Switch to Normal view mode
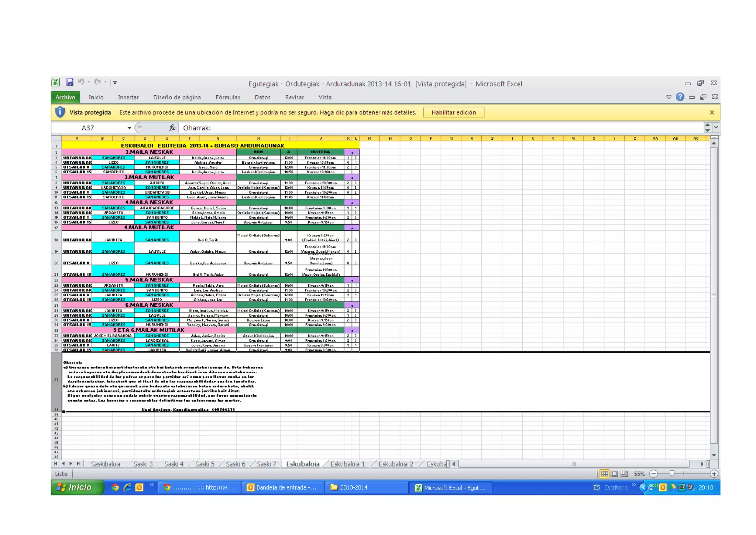The height and width of the screenshot is (535, 756). pyautogui.click(x=604, y=474)
